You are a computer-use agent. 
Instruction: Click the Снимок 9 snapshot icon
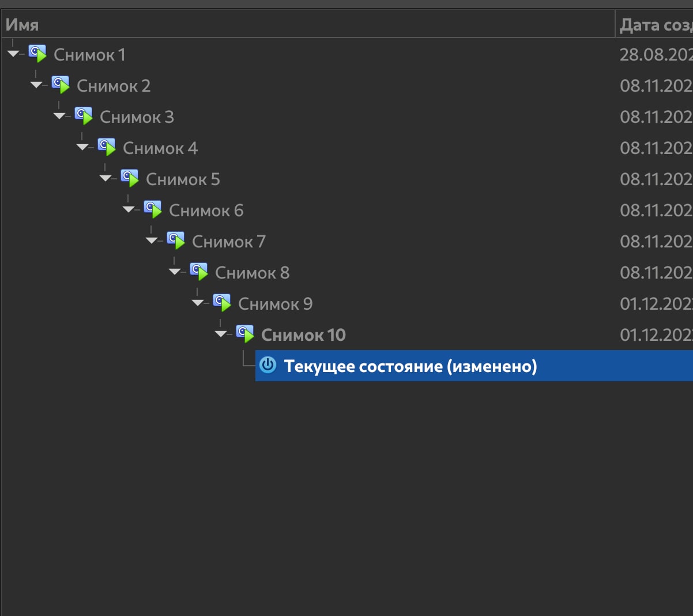tap(222, 303)
